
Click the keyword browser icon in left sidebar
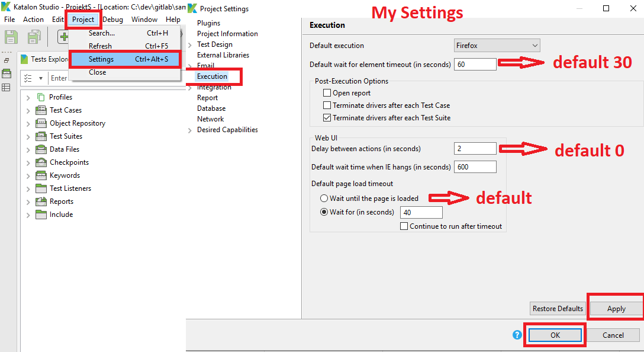(x=7, y=73)
